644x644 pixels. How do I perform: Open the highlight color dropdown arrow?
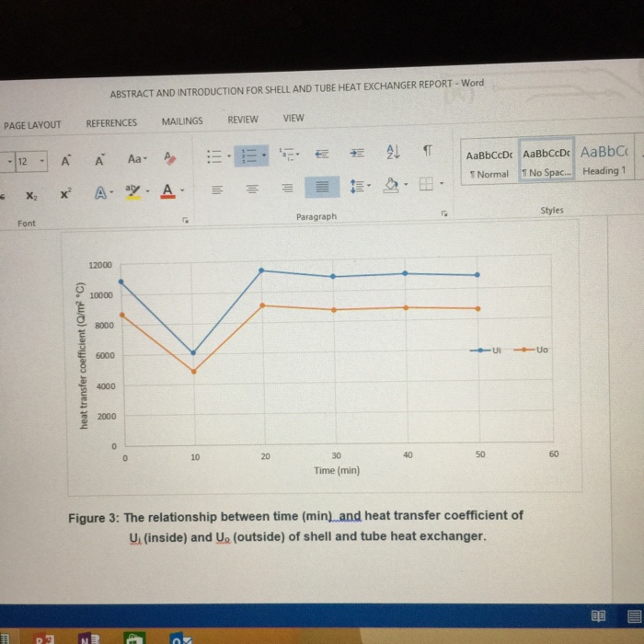coord(147,191)
